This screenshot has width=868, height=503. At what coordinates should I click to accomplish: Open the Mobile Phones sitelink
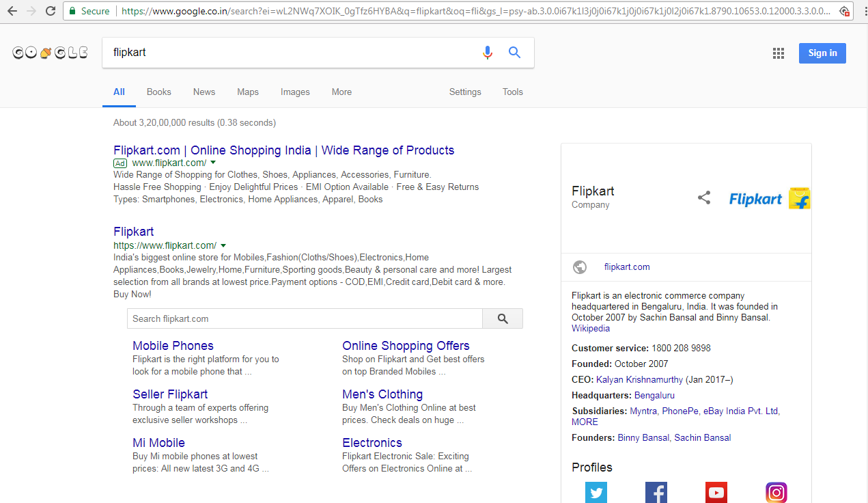pyautogui.click(x=173, y=346)
